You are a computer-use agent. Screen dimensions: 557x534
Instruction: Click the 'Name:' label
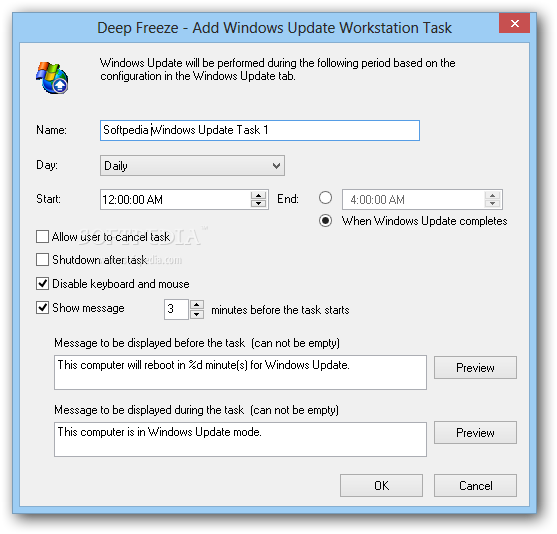point(51,130)
